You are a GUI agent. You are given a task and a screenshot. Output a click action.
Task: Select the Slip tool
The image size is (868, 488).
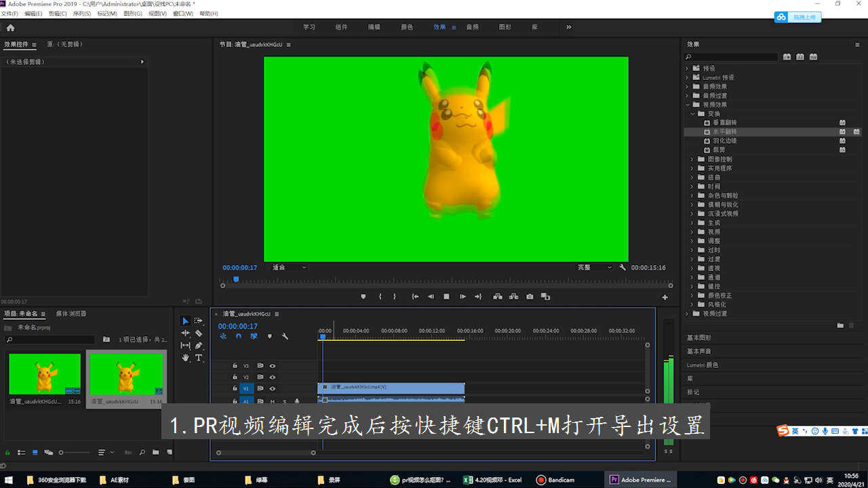click(x=186, y=346)
